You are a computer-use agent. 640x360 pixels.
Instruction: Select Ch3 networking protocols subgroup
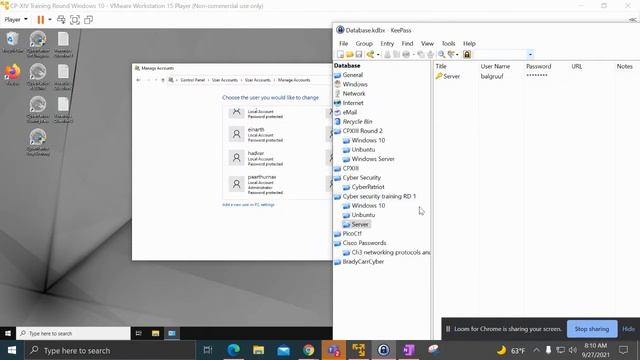[x=391, y=253]
